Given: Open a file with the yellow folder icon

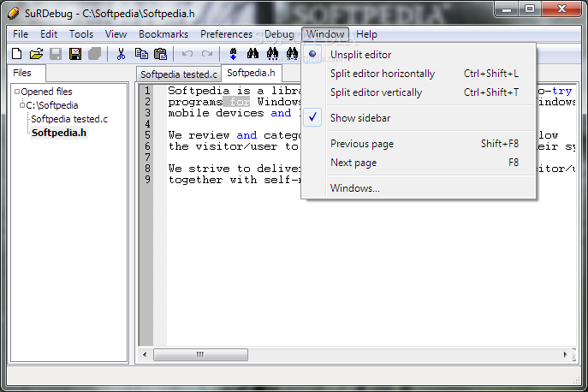Looking at the screenshot, I should click(x=36, y=54).
